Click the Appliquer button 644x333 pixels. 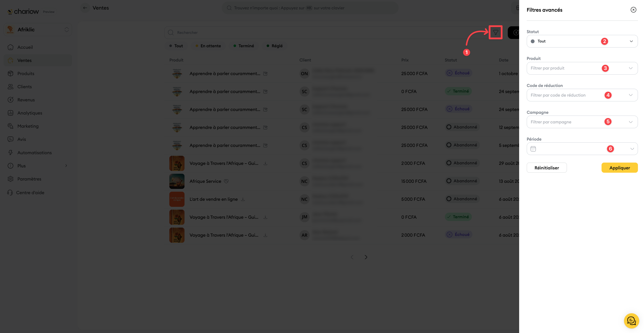619,168
